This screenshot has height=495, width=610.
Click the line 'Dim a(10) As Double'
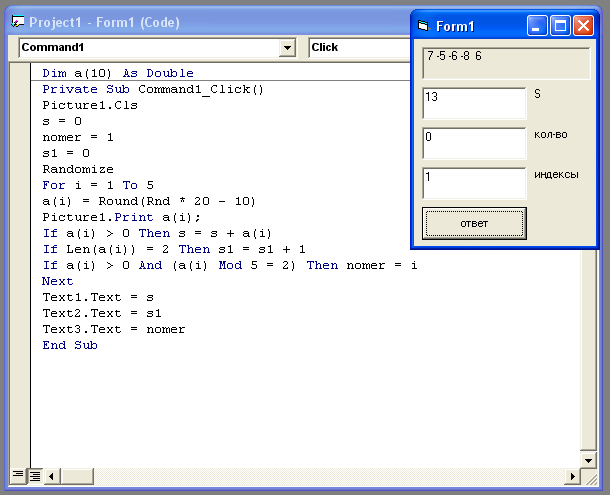coord(118,73)
